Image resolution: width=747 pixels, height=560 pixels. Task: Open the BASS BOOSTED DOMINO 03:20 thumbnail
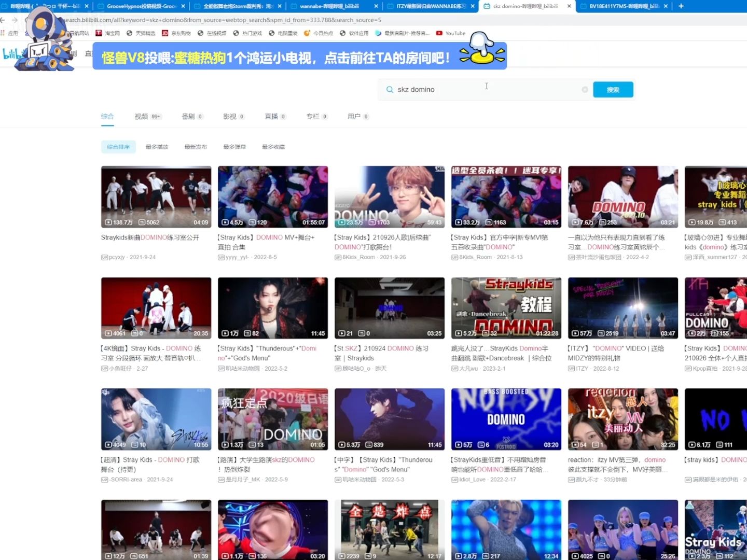(506, 419)
